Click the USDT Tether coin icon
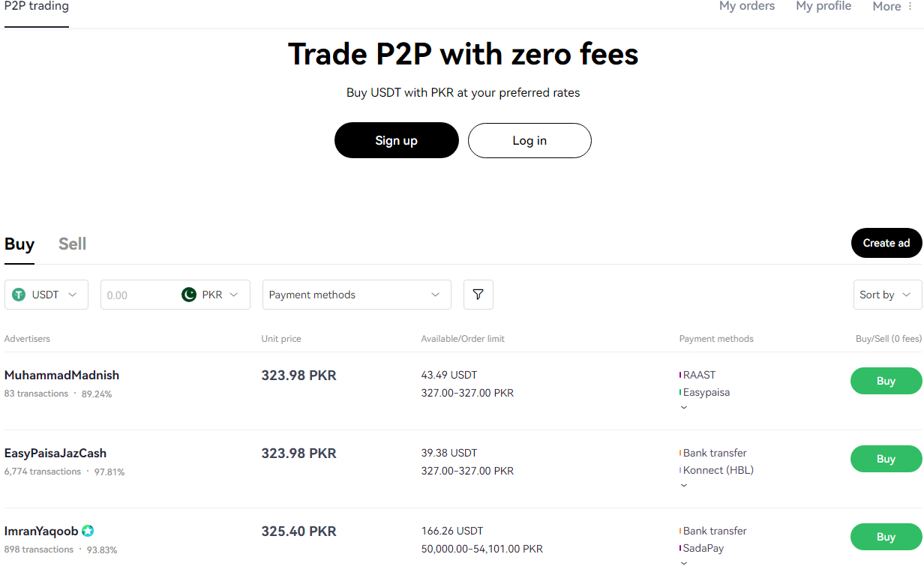Viewport: 924px width, 578px height. (19, 295)
